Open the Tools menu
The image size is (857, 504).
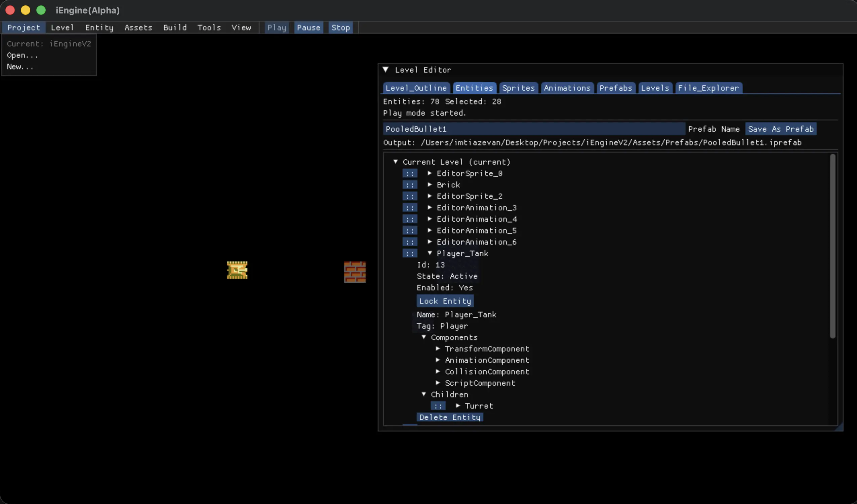209,28
